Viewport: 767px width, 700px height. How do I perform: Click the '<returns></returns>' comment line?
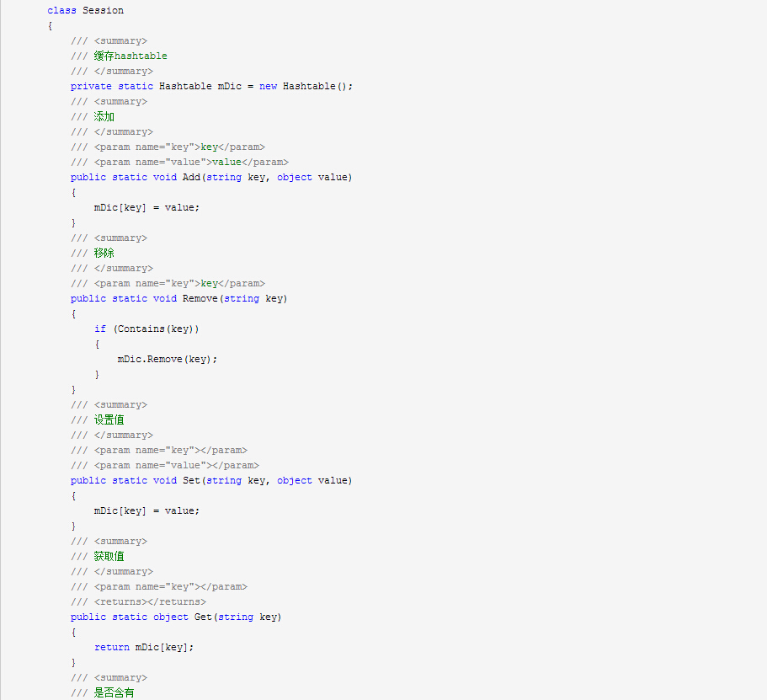pos(138,602)
